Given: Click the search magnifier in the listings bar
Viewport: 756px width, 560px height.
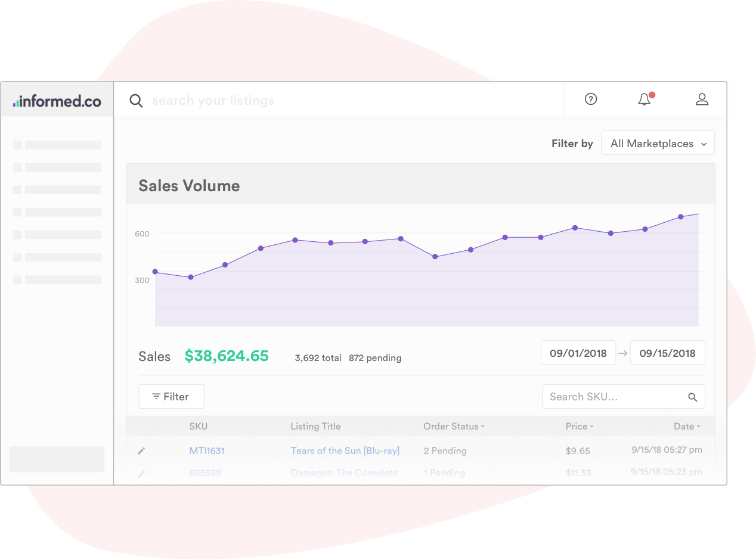Looking at the screenshot, I should tap(136, 101).
